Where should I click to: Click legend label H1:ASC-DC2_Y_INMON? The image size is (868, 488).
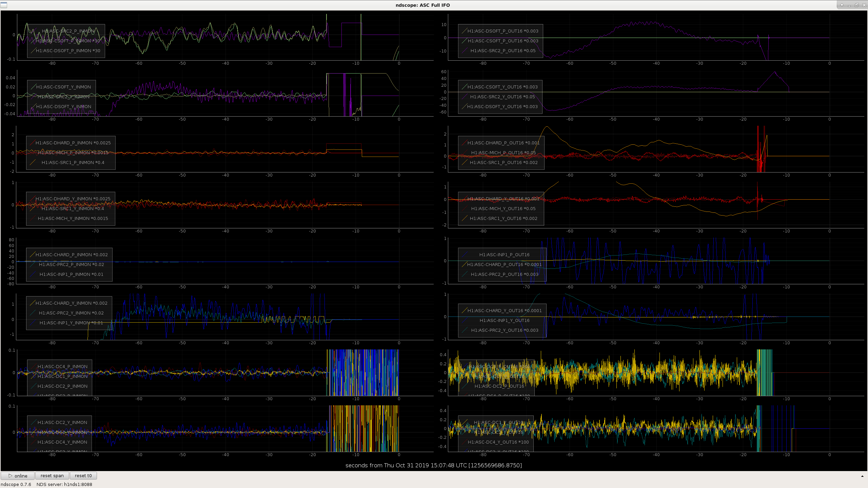point(62,423)
